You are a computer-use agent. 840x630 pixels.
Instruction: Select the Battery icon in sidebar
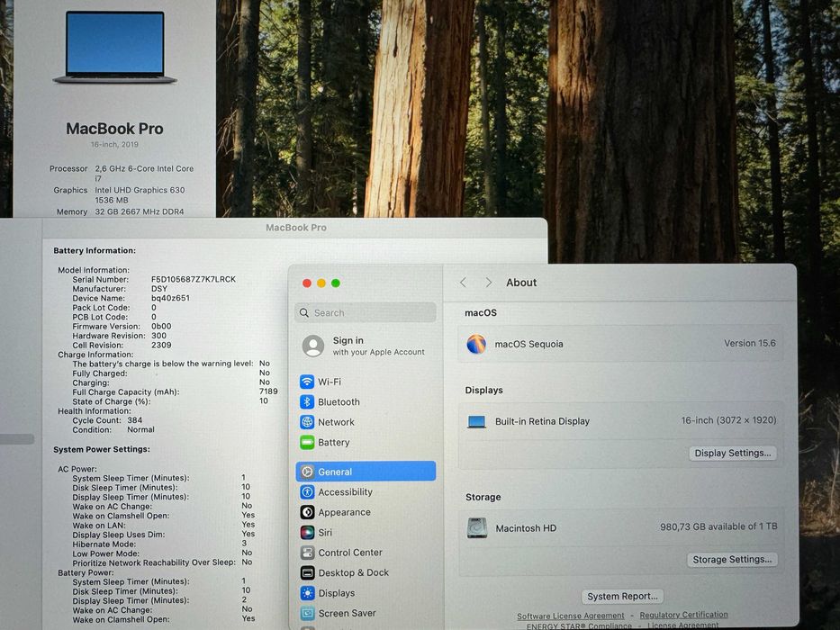pyautogui.click(x=307, y=443)
